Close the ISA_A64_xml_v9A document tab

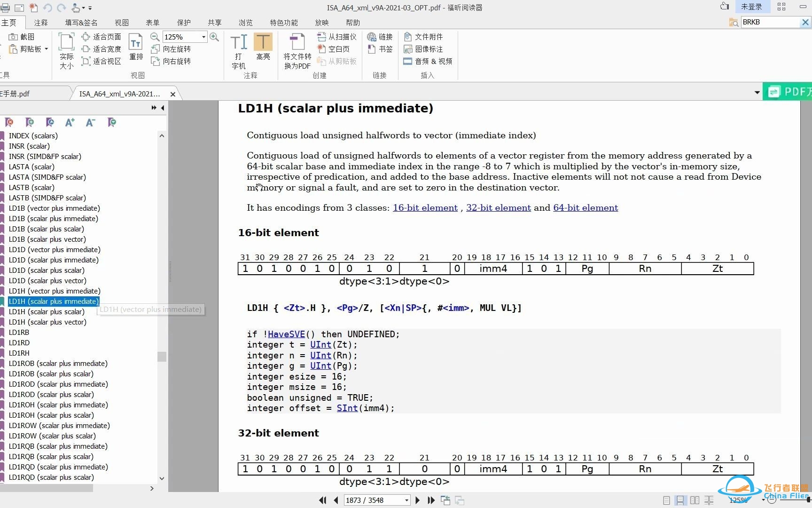[x=172, y=94]
